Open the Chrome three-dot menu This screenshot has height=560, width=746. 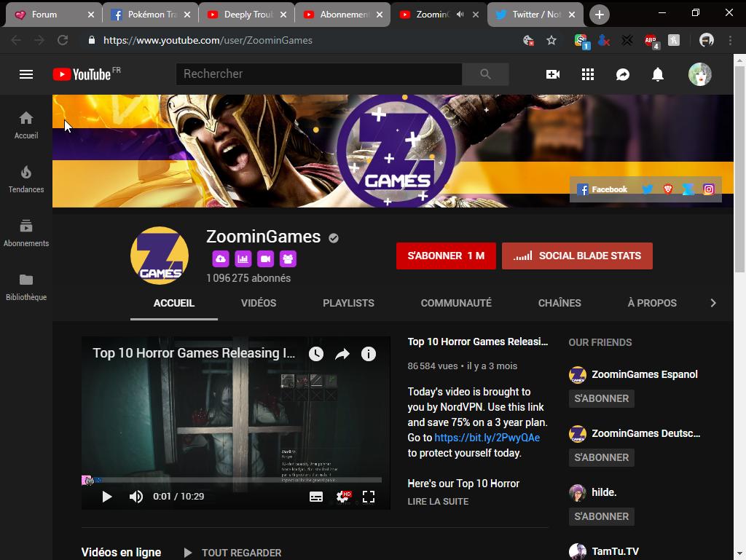click(730, 40)
